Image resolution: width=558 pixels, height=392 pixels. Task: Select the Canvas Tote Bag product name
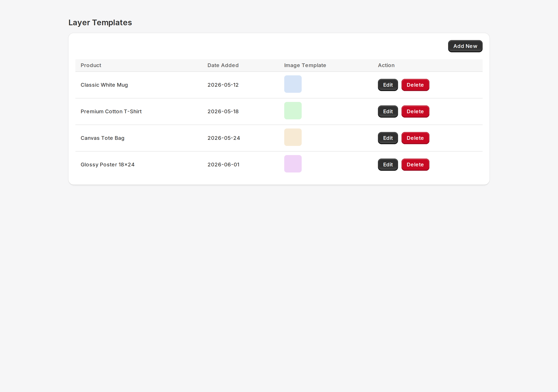click(103, 138)
